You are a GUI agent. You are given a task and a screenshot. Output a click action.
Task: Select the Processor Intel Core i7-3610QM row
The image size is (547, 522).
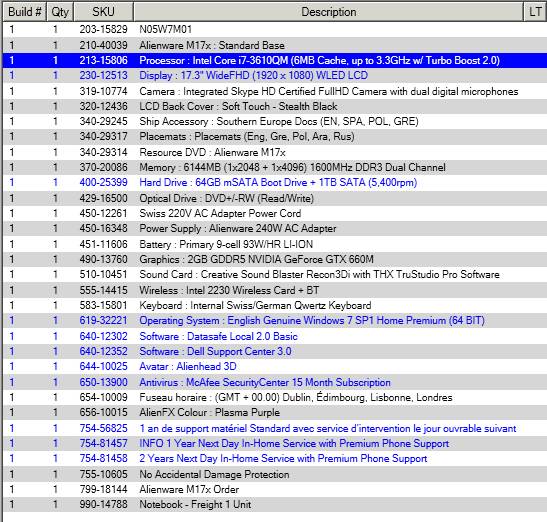click(275, 60)
